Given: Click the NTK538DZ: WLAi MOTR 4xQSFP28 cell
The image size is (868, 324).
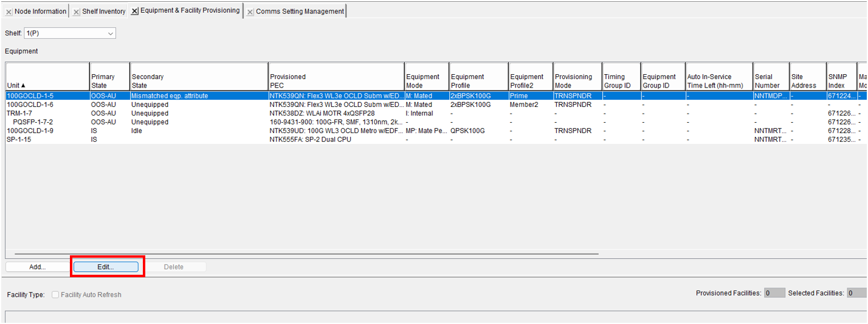Looking at the screenshot, I should [x=336, y=113].
